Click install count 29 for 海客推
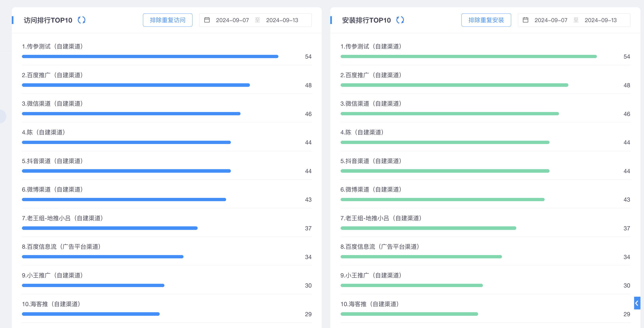The width and height of the screenshot is (644, 328). (x=627, y=315)
